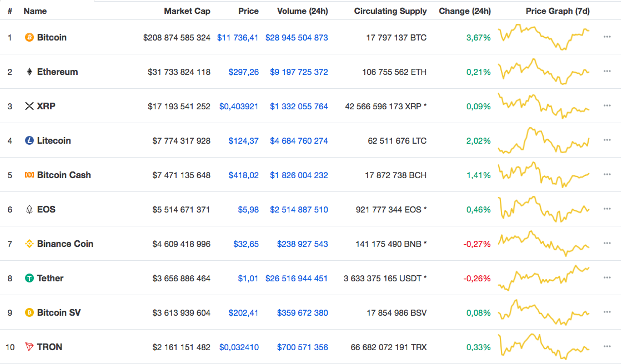Open Bitcoin price link $11 736,41
Viewport: 622px width, 364px height.
(238, 37)
